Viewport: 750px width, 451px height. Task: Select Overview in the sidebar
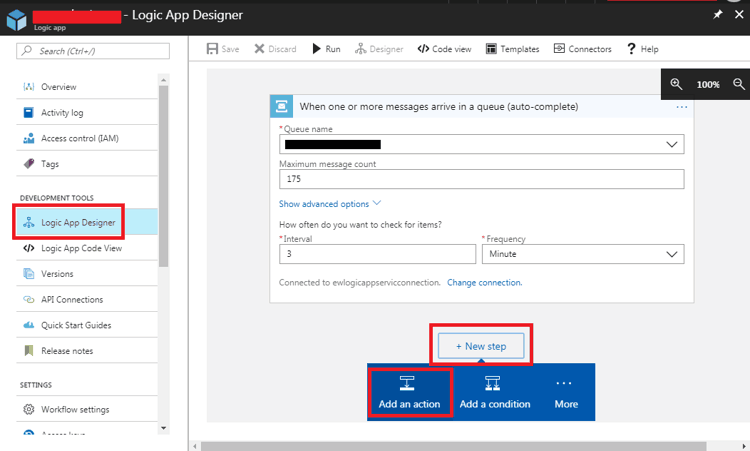tap(58, 87)
